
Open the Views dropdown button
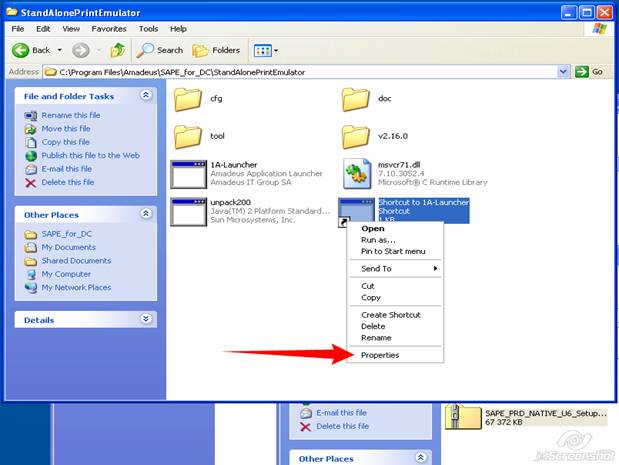(x=266, y=50)
